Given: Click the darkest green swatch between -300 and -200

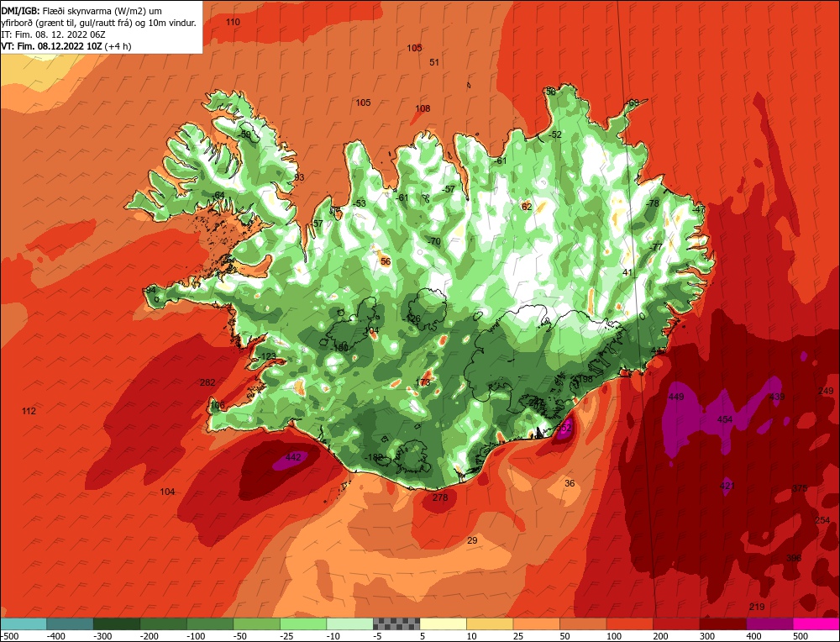Looking at the screenshot, I should pos(116,624).
